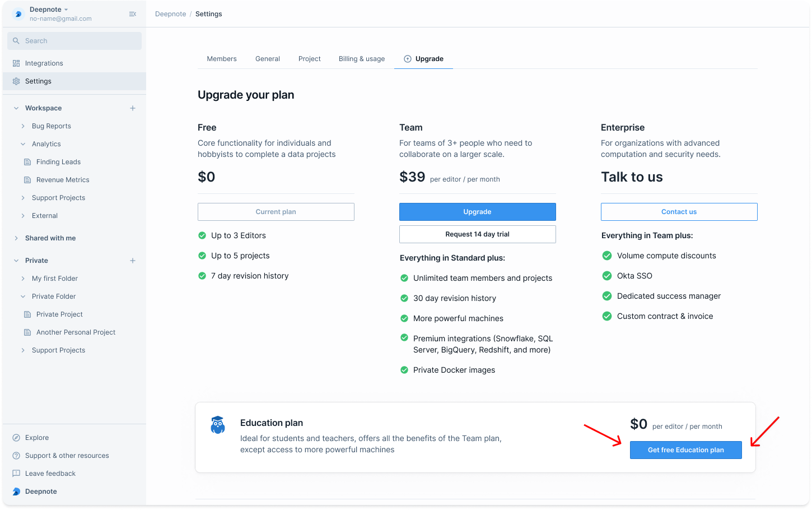Click the Private Project notebook icon

(27, 314)
